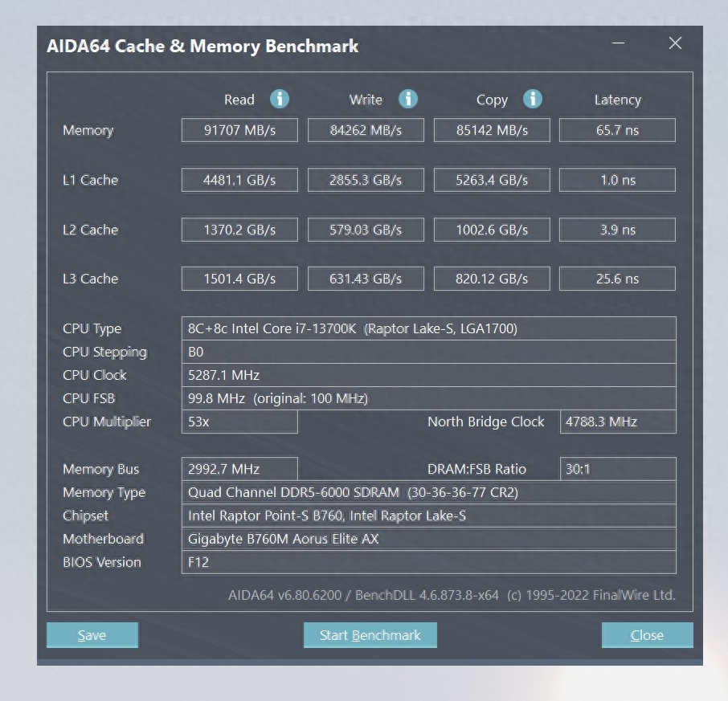The width and height of the screenshot is (728, 701).
Task: Click the CPU Clock label
Action: (x=95, y=375)
